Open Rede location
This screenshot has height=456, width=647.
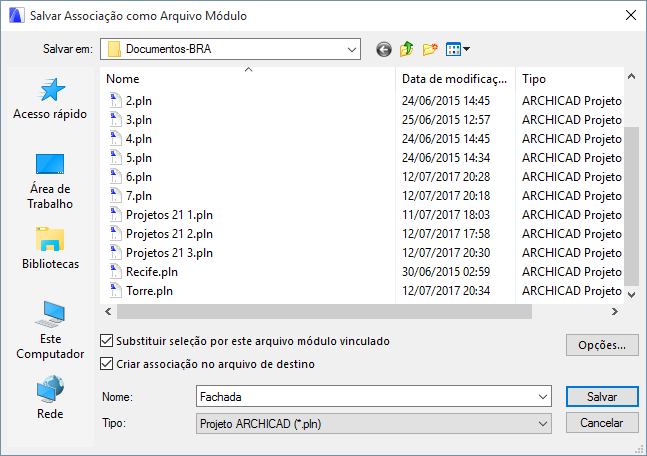pos(50,397)
